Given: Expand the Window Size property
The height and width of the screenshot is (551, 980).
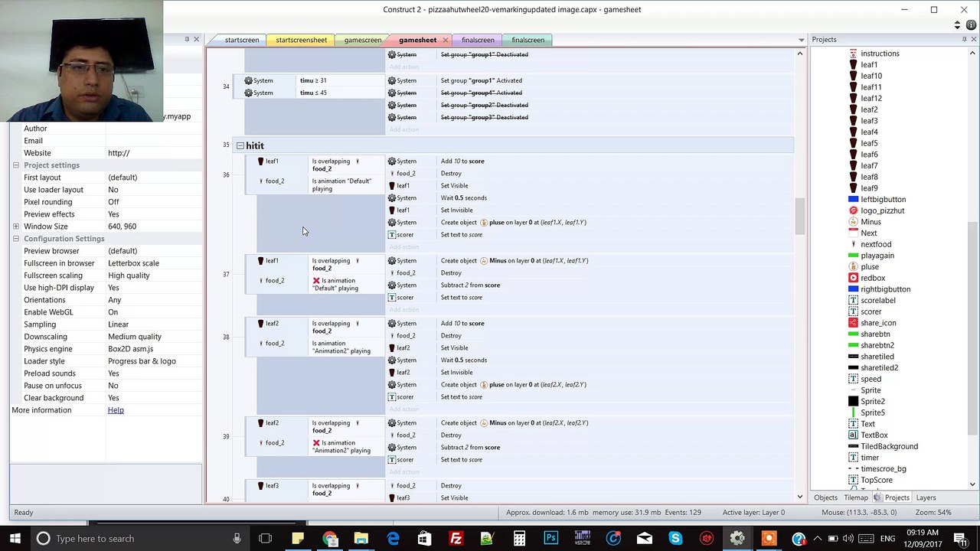Looking at the screenshot, I should (x=15, y=227).
